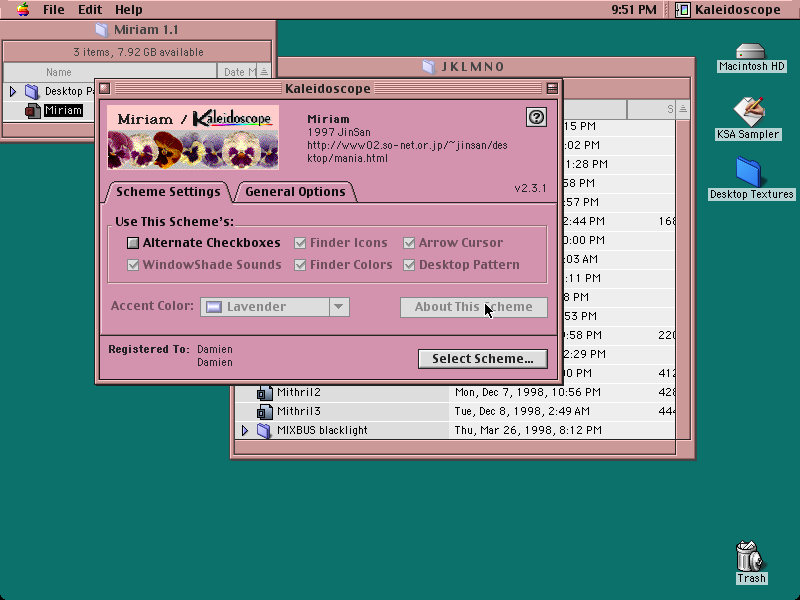This screenshot has width=800, height=600.
Task: Click the Miriam pansy banner image
Action: 193,137
